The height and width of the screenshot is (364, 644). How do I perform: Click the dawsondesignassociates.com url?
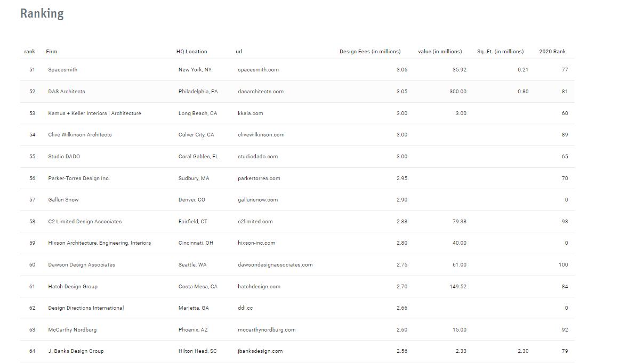(x=275, y=265)
